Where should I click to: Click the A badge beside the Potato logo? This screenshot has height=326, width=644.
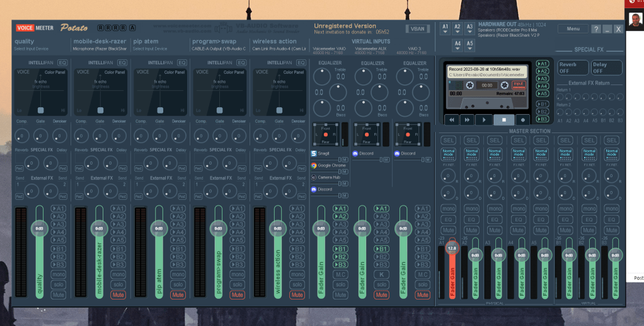(132, 28)
